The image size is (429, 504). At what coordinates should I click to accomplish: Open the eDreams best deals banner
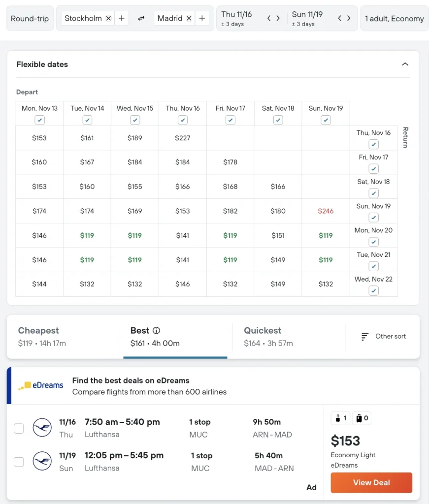coord(213,386)
